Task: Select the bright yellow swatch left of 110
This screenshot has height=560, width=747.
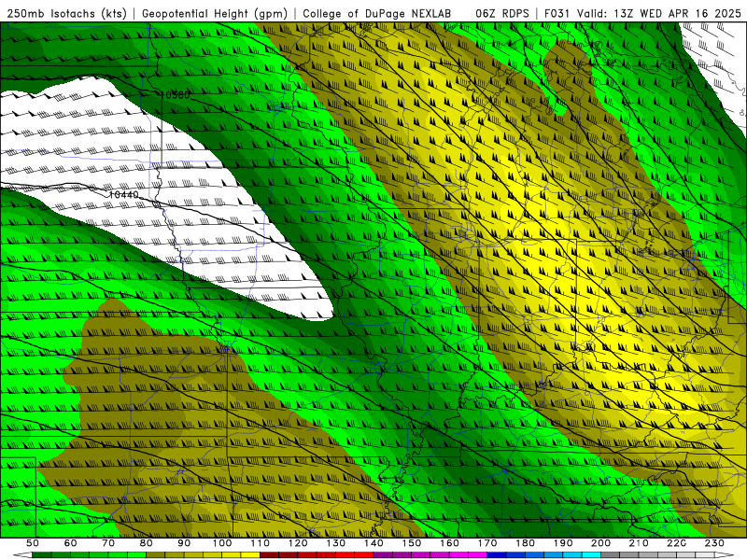Action: tap(250, 554)
